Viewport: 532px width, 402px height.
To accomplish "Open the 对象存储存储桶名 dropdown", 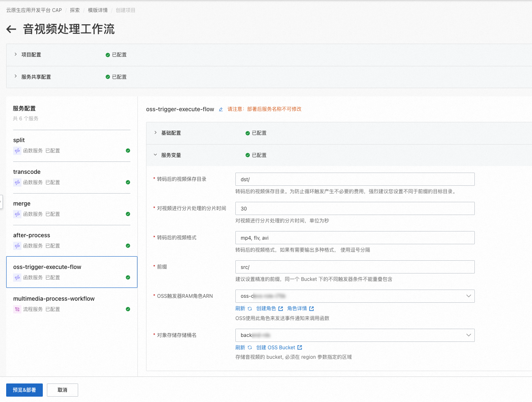I will pyautogui.click(x=355, y=335).
